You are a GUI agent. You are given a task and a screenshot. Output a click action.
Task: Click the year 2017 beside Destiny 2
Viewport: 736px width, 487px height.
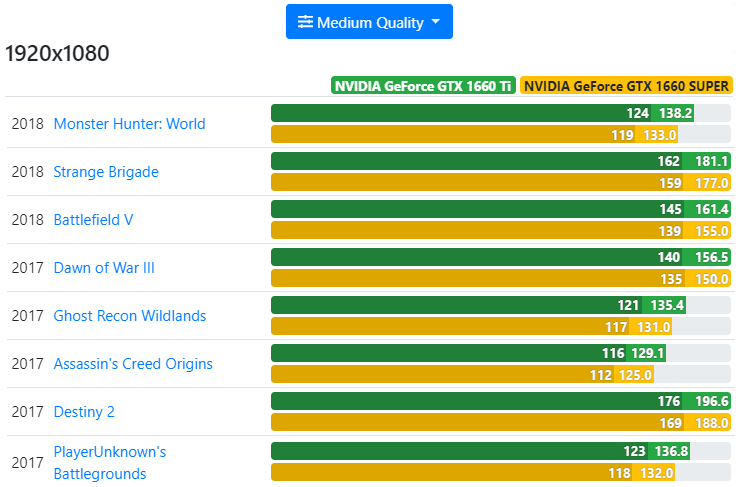[x=27, y=411]
